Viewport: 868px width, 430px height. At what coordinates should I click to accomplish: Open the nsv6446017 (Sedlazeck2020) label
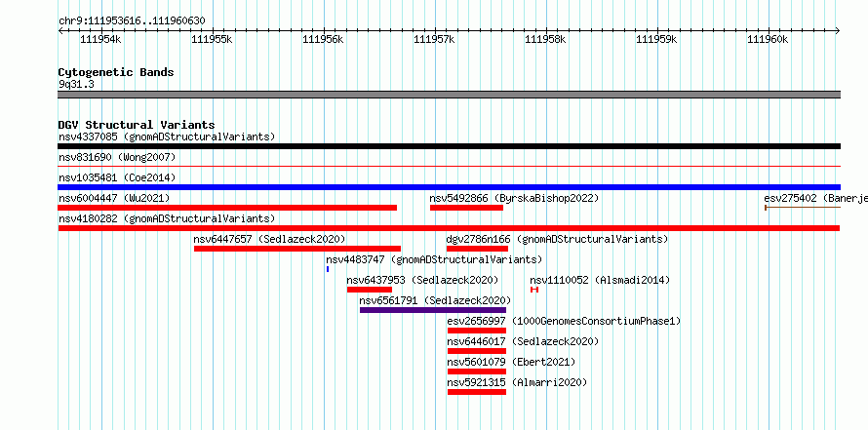(523, 341)
